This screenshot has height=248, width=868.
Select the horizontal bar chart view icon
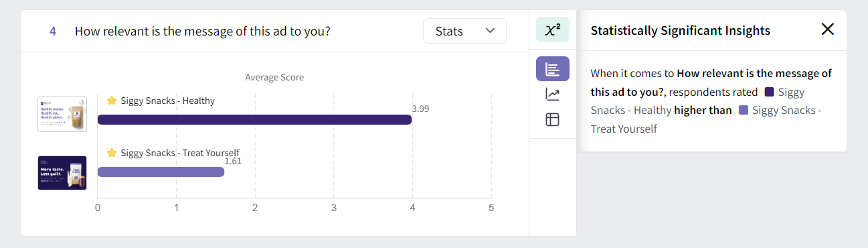tap(552, 69)
